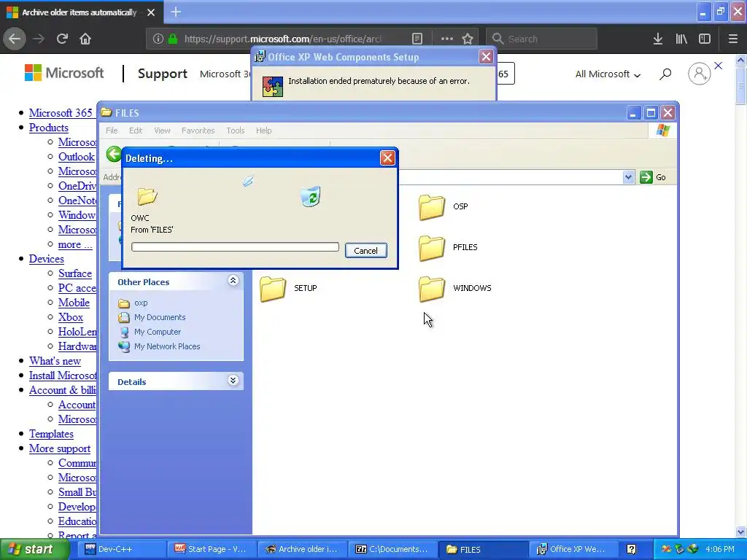Open View menu in FILES window
Viewport: 747px width, 560px height.
click(162, 131)
